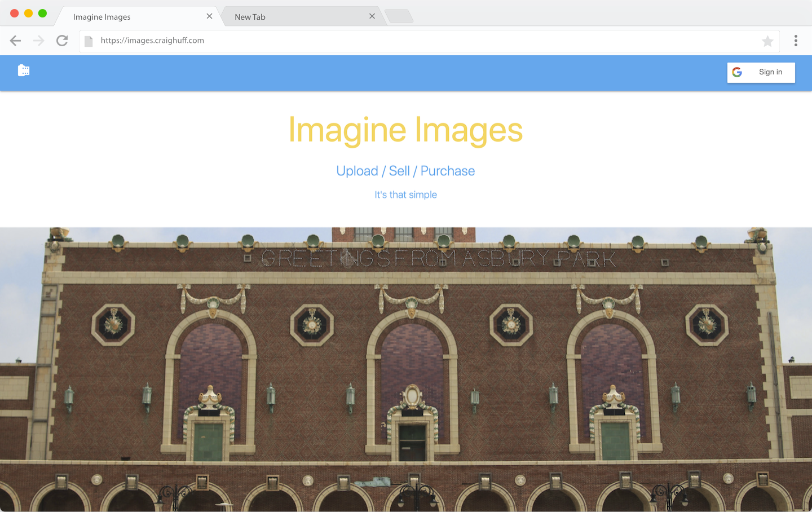812x512 pixels.
Task: Click the page info icon in the address bar
Action: pyautogui.click(x=89, y=41)
